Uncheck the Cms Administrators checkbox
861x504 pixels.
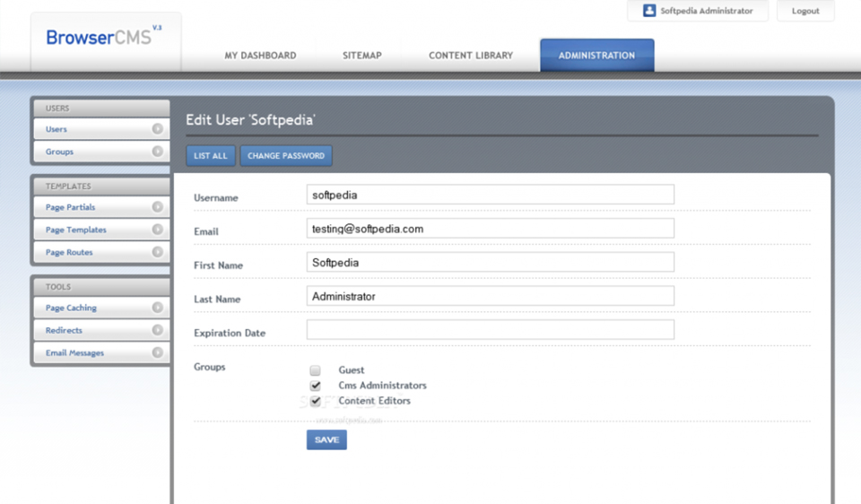tap(315, 386)
